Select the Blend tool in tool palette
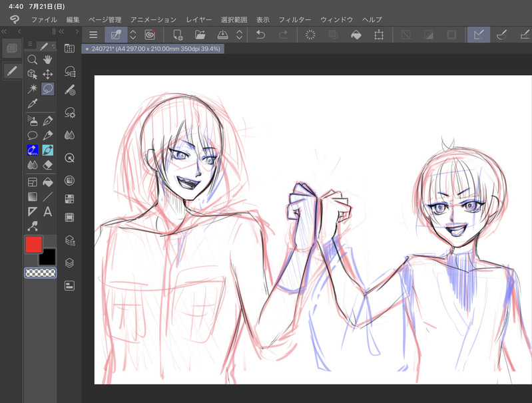 (33, 165)
